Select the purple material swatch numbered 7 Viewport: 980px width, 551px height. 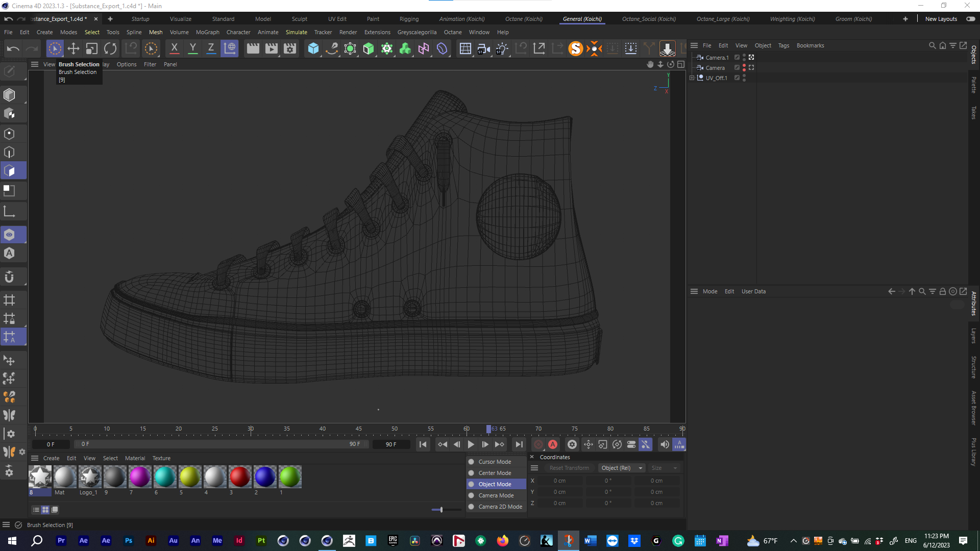click(140, 477)
